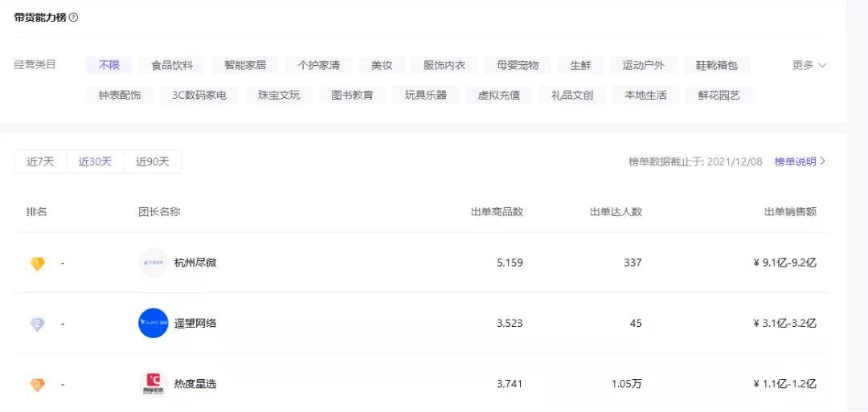Select the silver second-place rank badge
Screen dimensions: 868x412
point(38,324)
